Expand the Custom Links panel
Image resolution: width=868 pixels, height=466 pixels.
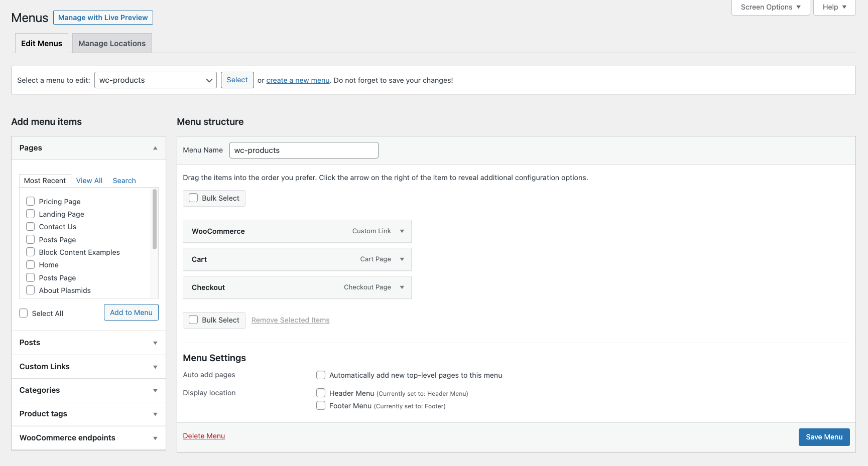(155, 367)
